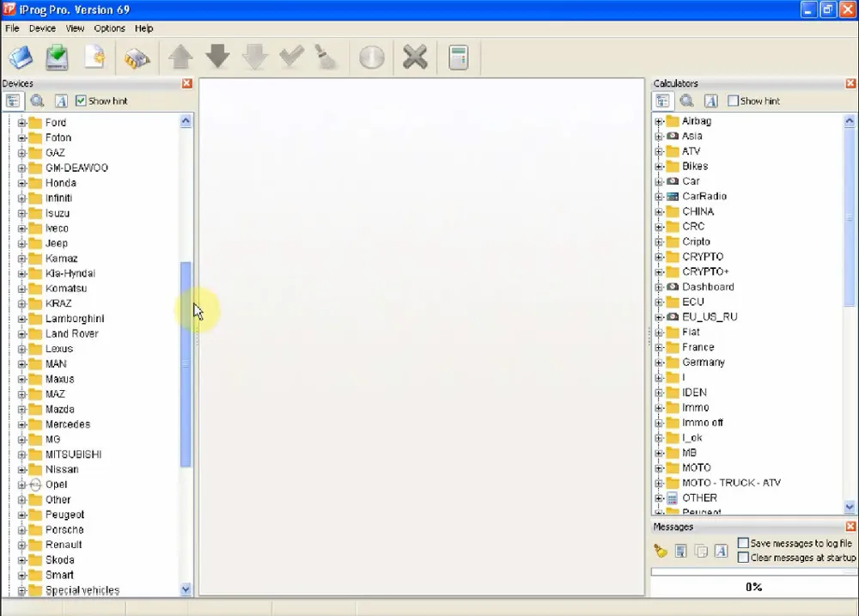Click font A icon in Calculators panel

tap(710, 101)
